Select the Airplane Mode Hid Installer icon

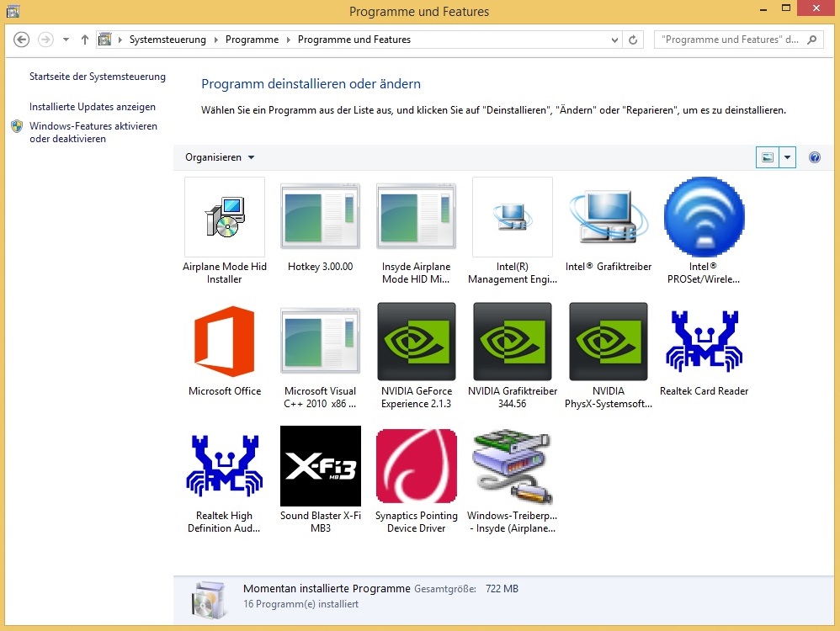(x=225, y=217)
